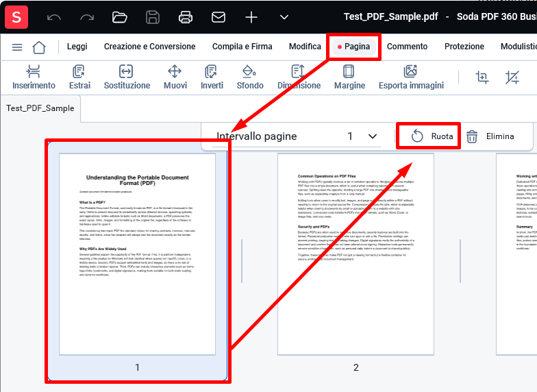Screen dimensions: 537x392
Task: Switch to the Compila e Firma tab
Action: [242, 47]
